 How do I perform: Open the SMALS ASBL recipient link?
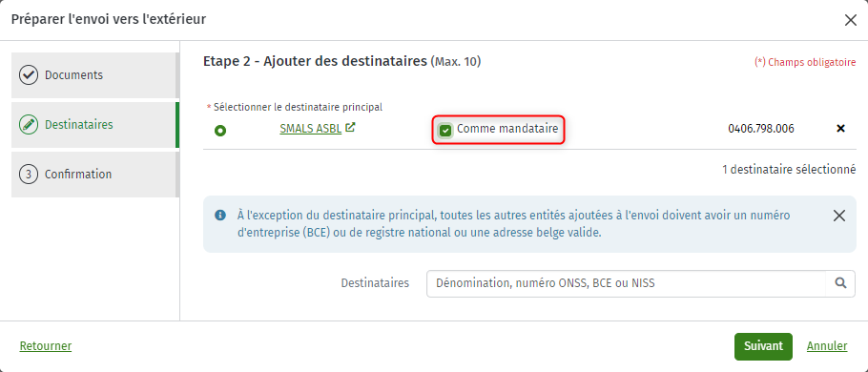pos(311,129)
